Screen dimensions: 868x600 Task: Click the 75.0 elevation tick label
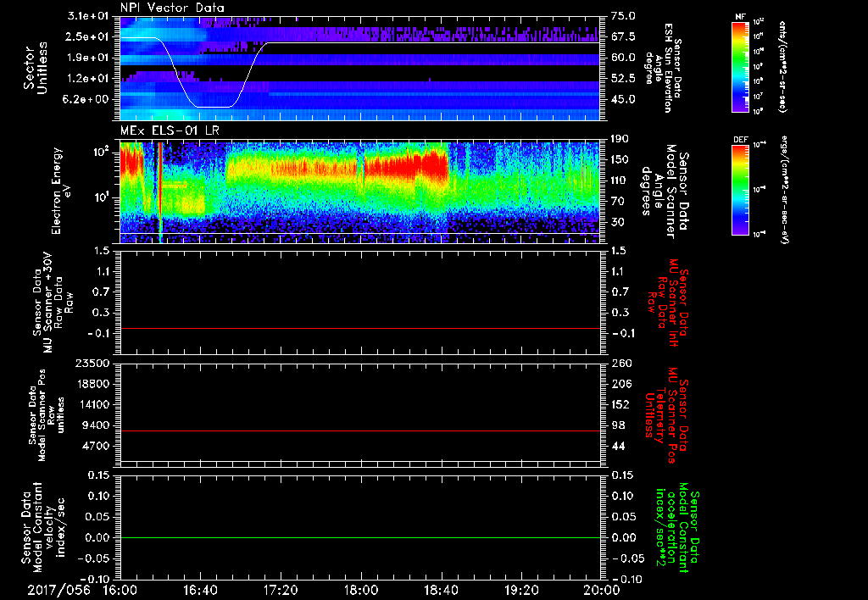coord(623,16)
